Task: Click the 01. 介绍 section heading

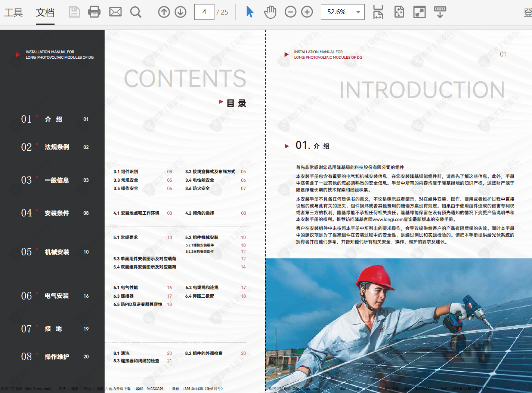Action: (x=312, y=145)
